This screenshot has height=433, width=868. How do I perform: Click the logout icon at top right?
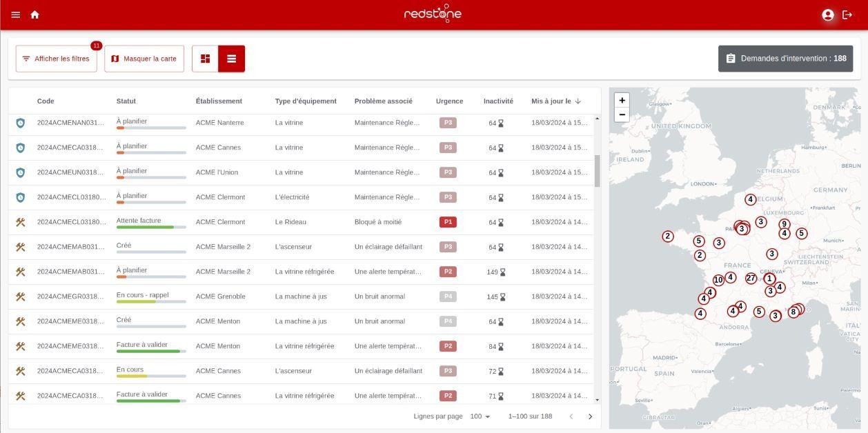coord(847,14)
